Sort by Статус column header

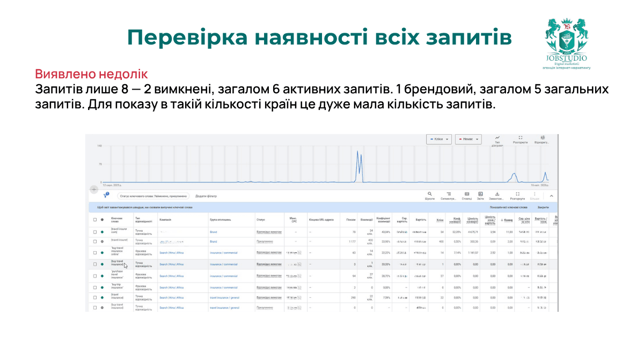click(x=261, y=219)
